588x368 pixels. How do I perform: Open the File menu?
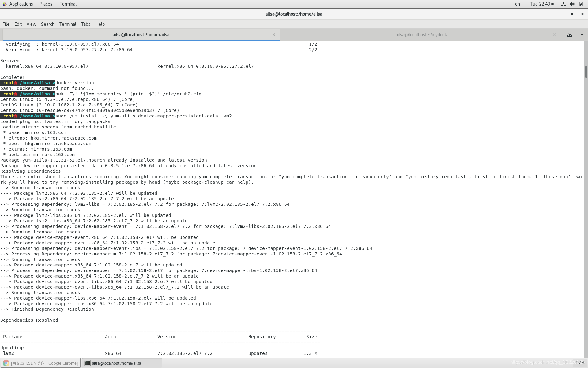click(x=6, y=24)
